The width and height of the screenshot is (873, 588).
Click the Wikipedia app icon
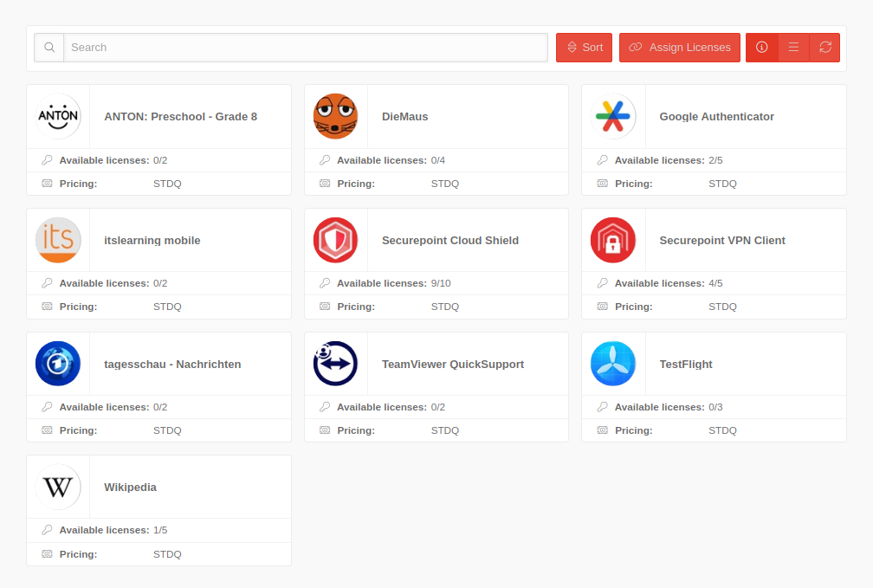(x=58, y=487)
